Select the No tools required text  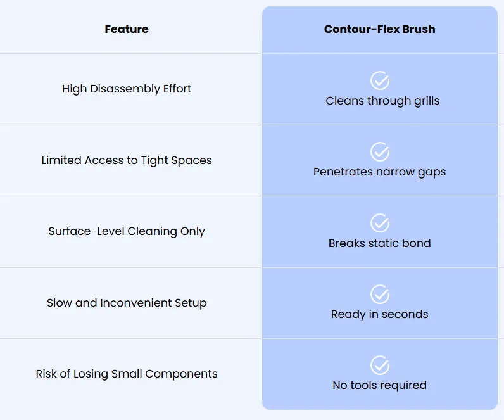coord(380,386)
